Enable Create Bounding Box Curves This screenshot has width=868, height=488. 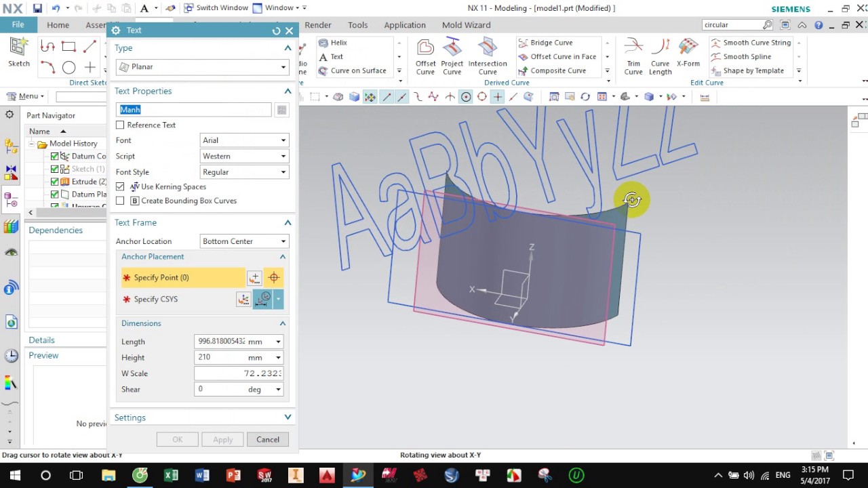tap(120, 201)
